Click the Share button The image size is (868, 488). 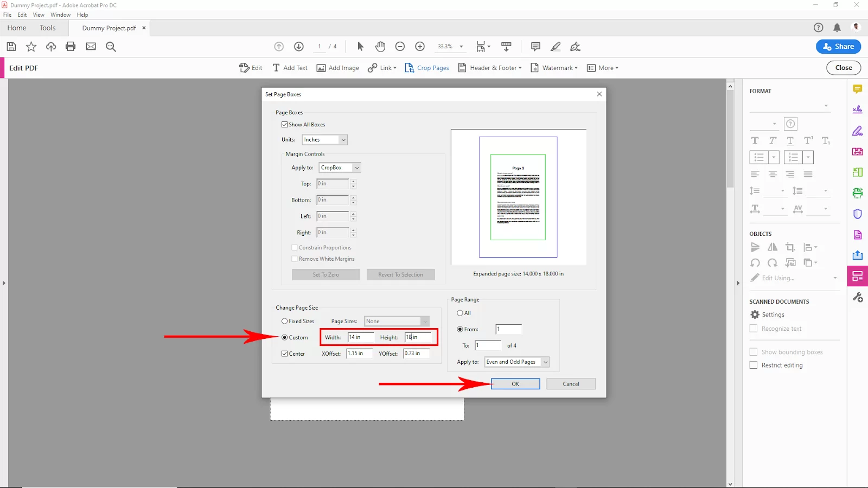click(838, 47)
